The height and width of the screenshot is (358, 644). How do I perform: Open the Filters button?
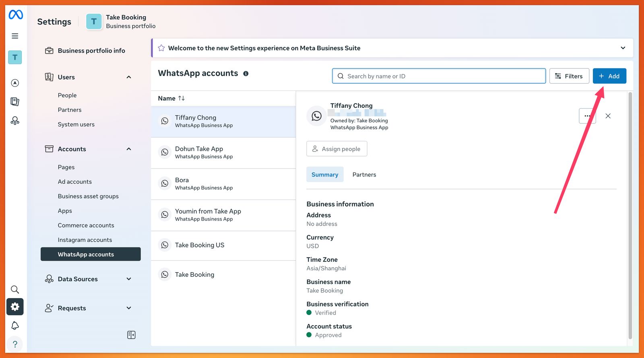(x=569, y=76)
